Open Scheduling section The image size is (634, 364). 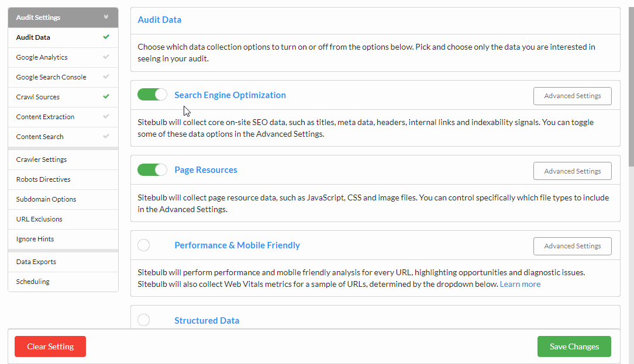pyautogui.click(x=63, y=282)
